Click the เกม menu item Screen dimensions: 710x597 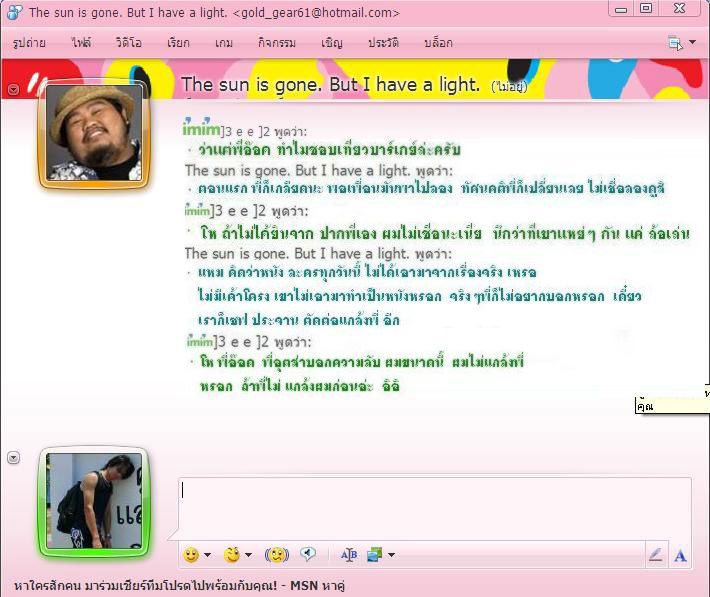223,43
